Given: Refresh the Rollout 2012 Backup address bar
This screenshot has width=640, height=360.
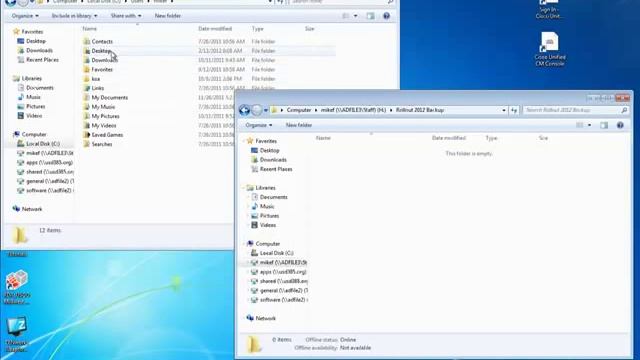Looking at the screenshot, I should [514, 110].
